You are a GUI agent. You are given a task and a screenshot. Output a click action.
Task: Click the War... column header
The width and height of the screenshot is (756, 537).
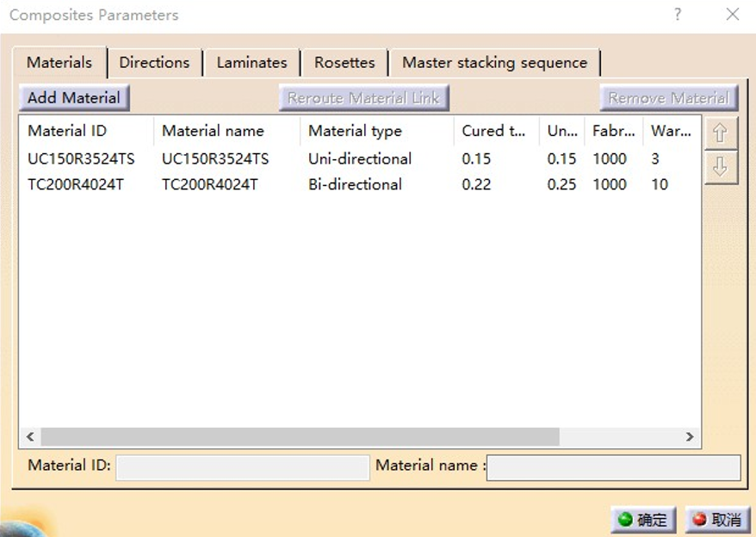click(x=671, y=131)
